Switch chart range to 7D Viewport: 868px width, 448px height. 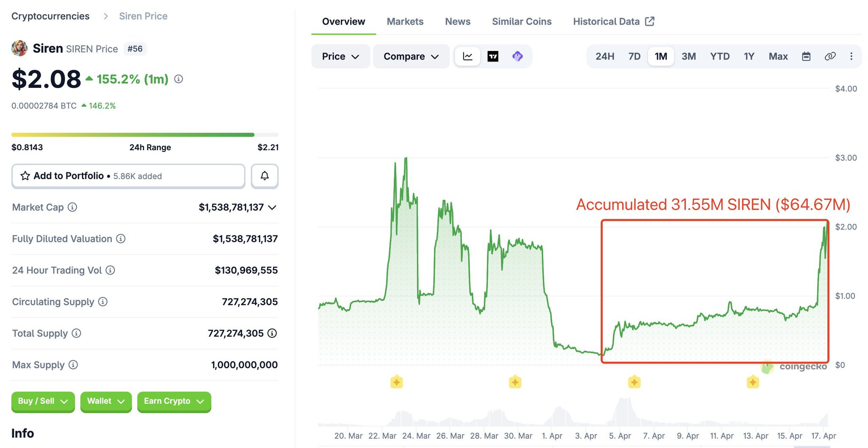(x=634, y=56)
